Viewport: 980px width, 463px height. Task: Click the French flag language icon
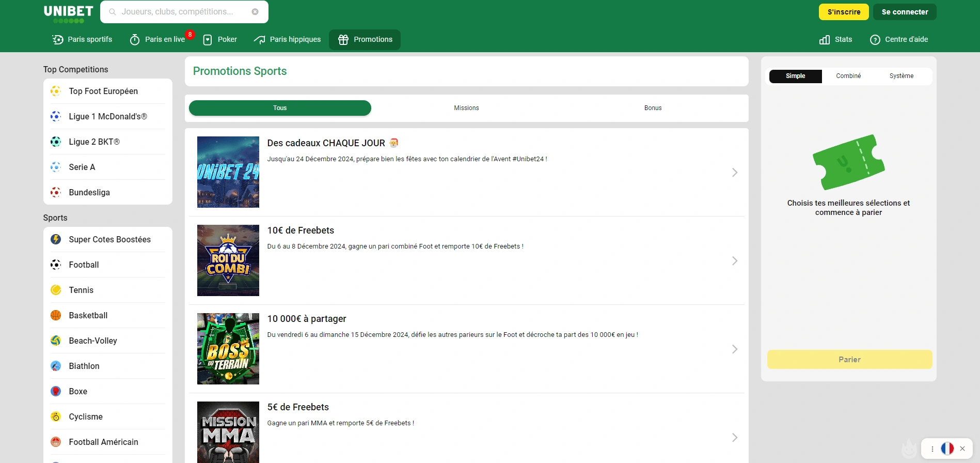(947, 449)
